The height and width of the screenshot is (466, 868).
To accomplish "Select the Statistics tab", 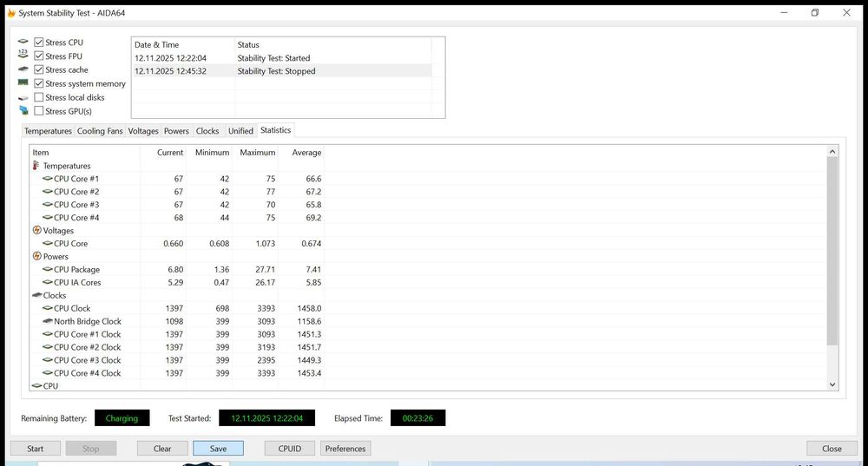I will (x=275, y=130).
